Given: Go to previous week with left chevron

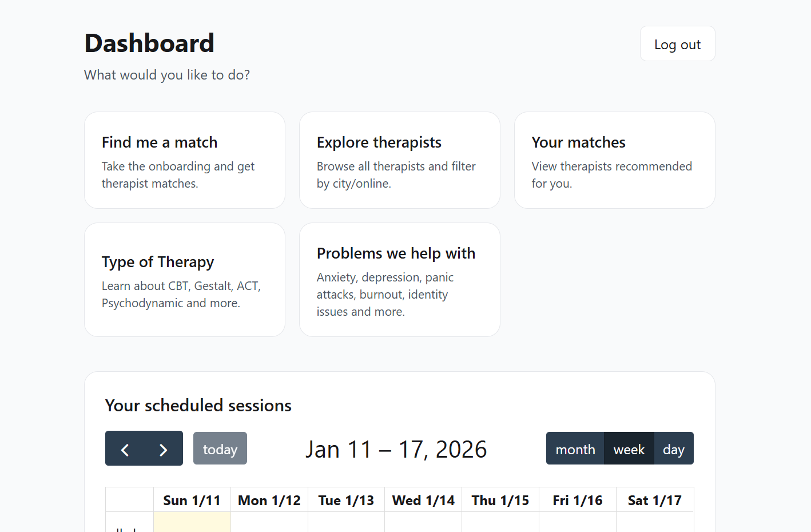Looking at the screenshot, I should (125, 449).
